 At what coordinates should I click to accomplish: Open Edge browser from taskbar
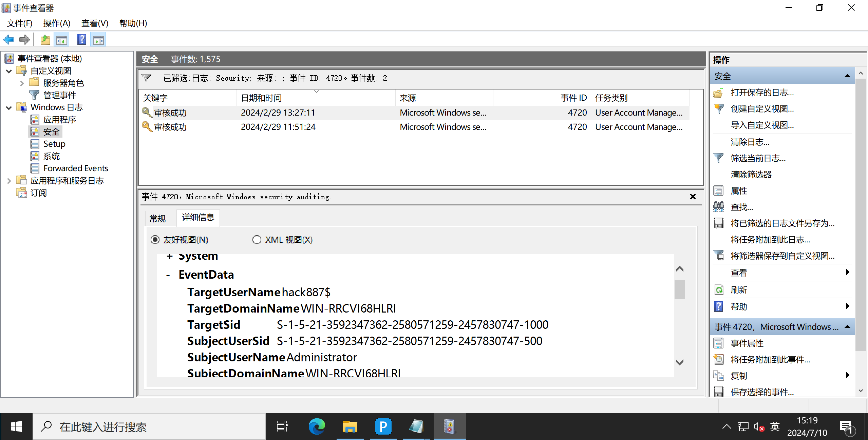tap(317, 426)
